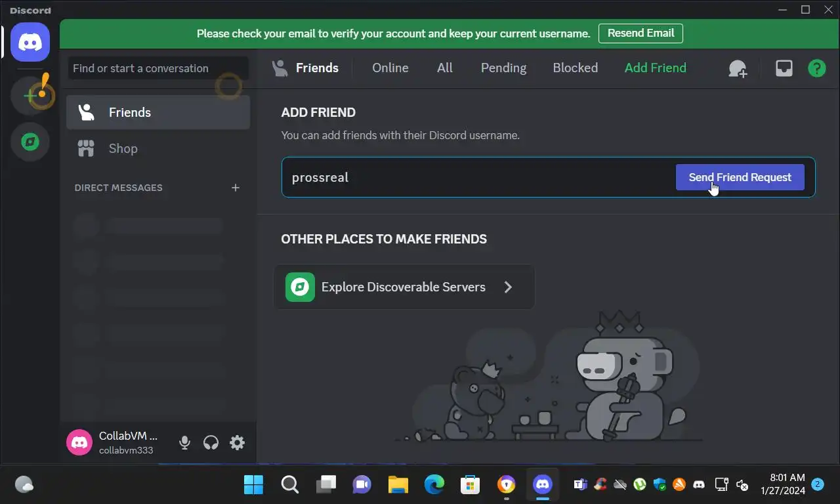The image size is (840, 504).
Task: Switch to Blocked tab
Action: click(576, 68)
